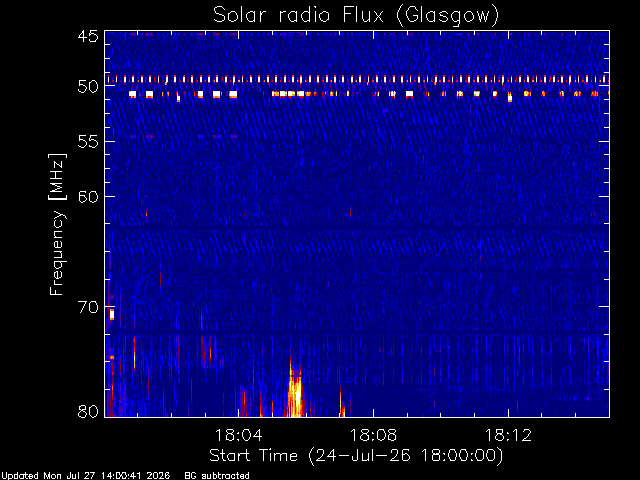The height and width of the screenshot is (480, 640).
Task: Click the BG subtracted note at bottom
Action: 217,476
